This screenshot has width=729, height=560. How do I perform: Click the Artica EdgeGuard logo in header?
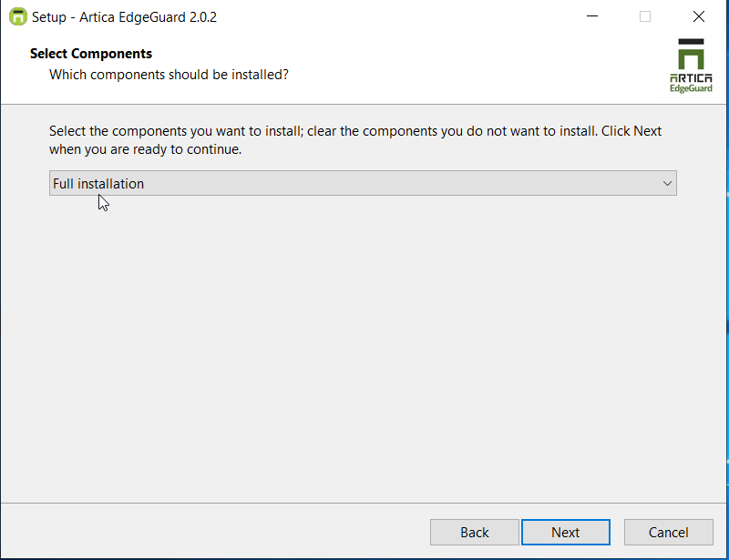point(691,66)
